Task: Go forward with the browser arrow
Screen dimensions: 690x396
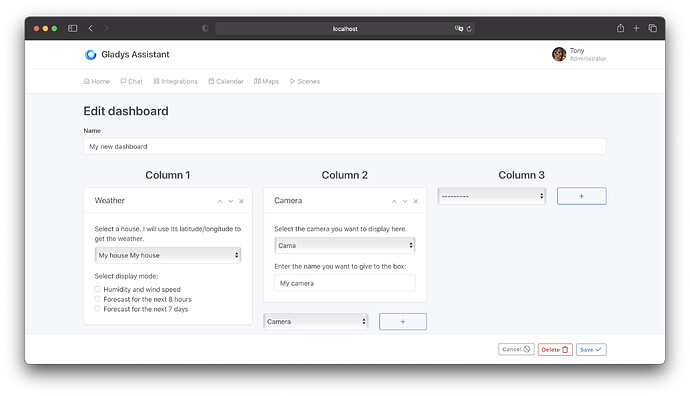Action: tap(106, 28)
